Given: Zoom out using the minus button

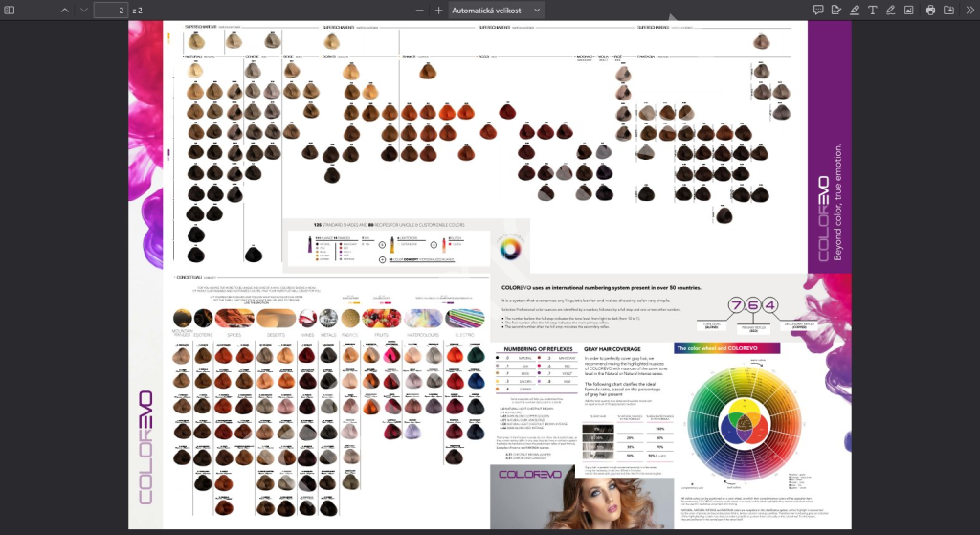Looking at the screenshot, I should pos(420,10).
